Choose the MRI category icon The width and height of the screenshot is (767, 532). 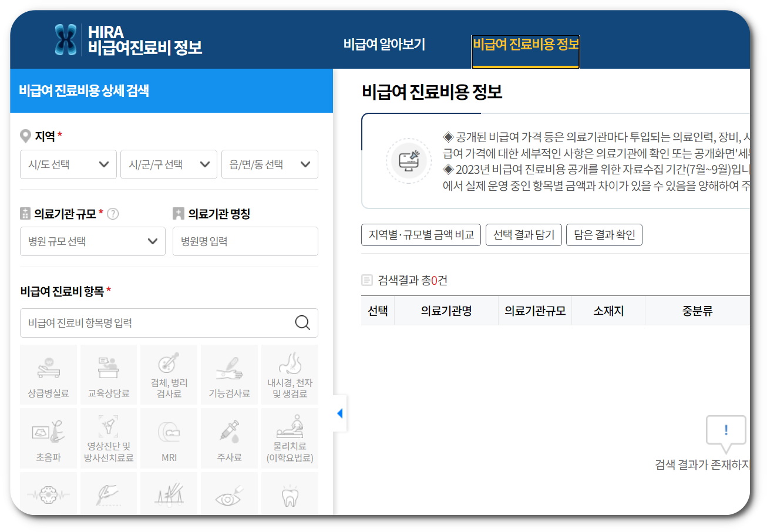[x=169, y=438]
